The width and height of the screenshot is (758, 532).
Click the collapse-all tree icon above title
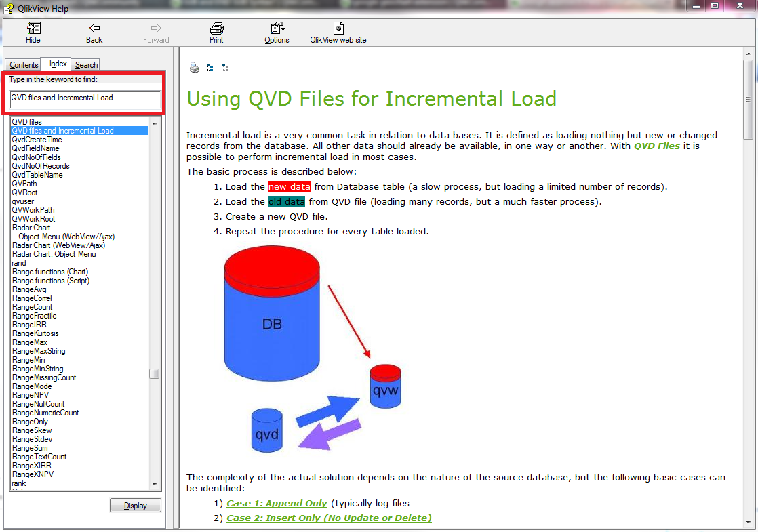[225, 68]
